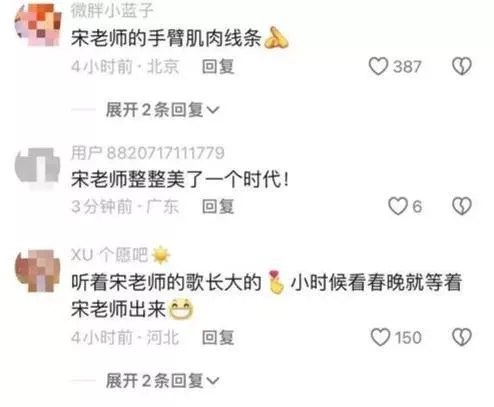Dislike the 河北 user's comment
Screen dimensions: 494x407
click(462, 337)
